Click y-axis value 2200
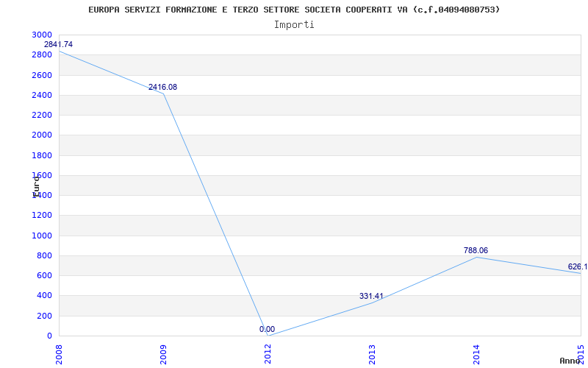This screenshot has height=368, width=588. [x=43, y=116]
